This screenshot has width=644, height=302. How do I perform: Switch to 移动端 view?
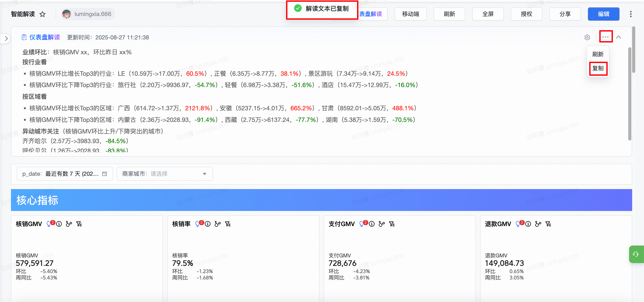pyautogui.click(x=410, y=14)
